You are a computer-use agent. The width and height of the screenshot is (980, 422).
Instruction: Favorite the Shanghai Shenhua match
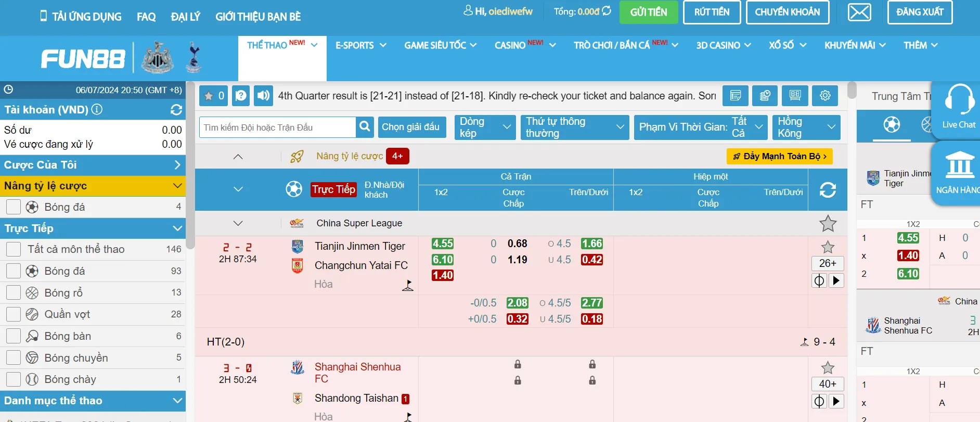point(828,368)
